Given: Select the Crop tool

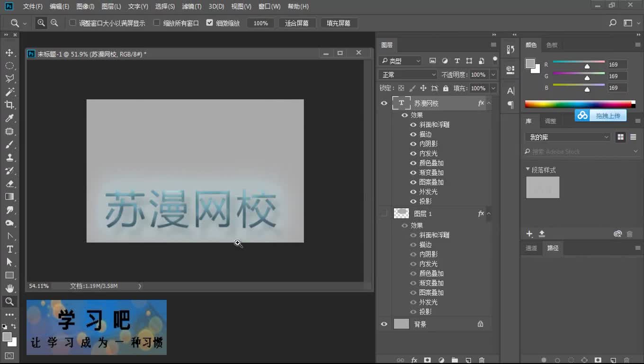Looking at the screenshot, I should [x=10, y=105].
